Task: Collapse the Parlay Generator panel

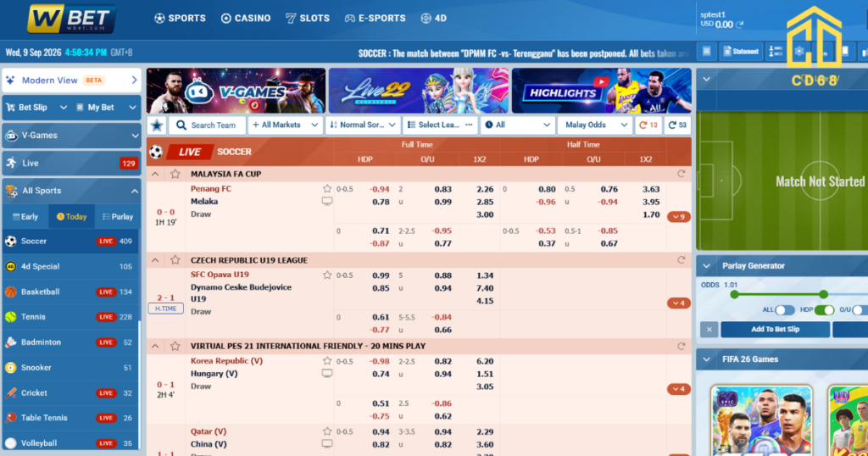Action: click(x=707, y=266)
